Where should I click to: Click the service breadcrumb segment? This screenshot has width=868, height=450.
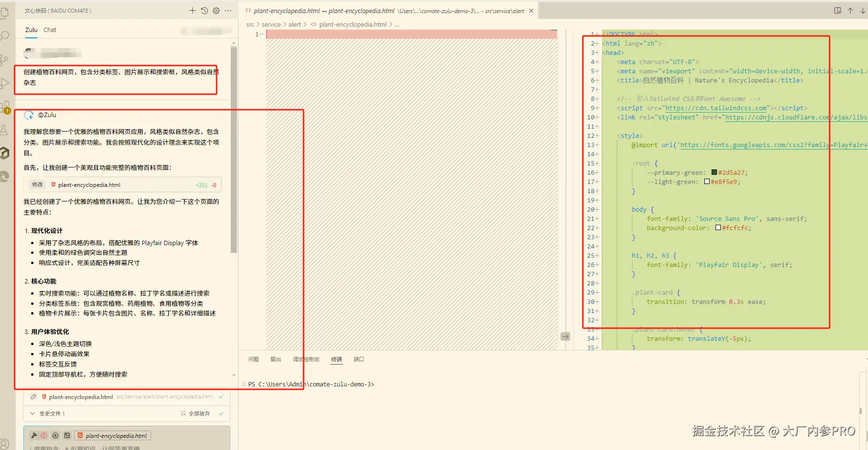click(x=271, y=24)
